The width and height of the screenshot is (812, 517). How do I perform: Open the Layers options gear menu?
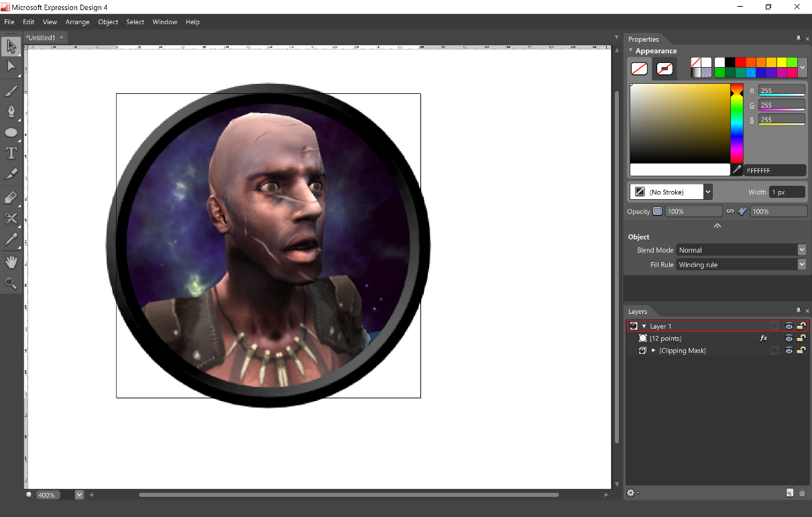pyautogui.click(x=632, y=493)
